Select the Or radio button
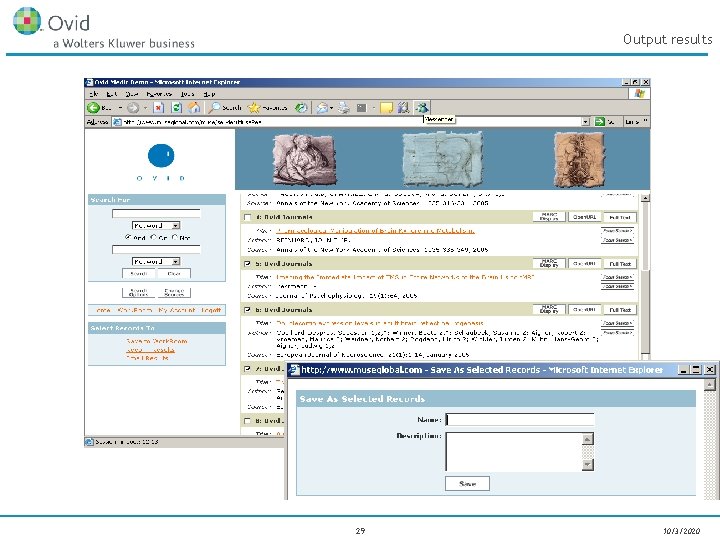720x540 pixels. (154, 237)
